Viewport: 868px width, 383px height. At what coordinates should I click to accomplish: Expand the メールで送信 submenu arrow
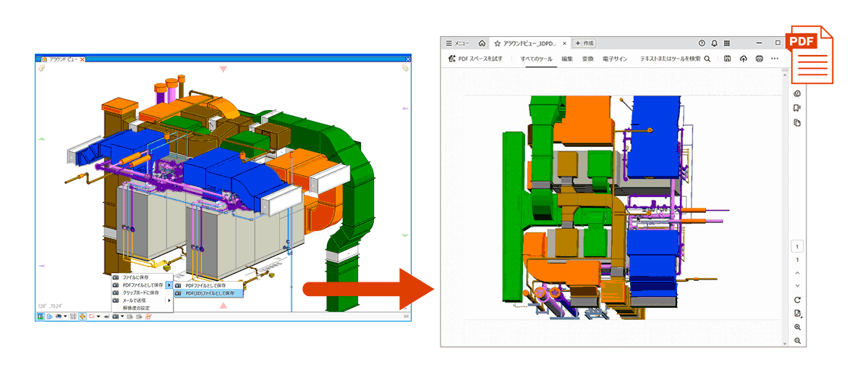169,300
